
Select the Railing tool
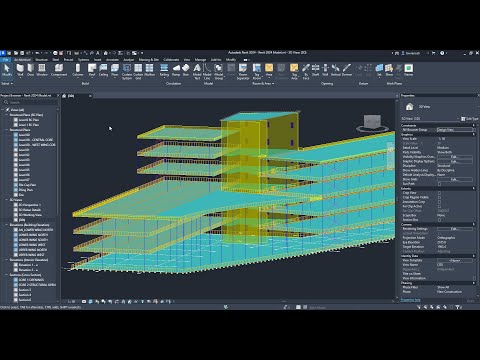(x=164, y=70)
